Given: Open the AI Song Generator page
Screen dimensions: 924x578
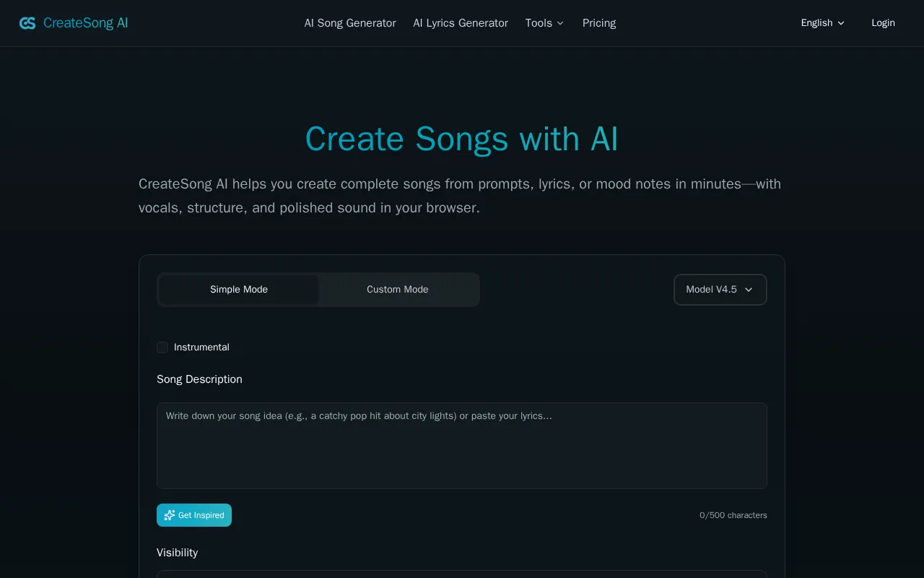Looking at the screenshot, I should (x=350, y=23).
